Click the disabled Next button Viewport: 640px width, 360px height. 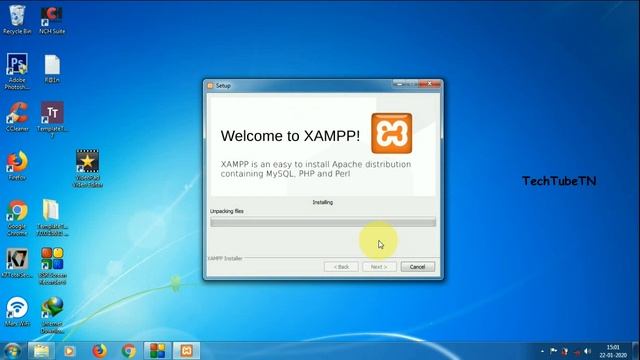(x=379, y=267)
